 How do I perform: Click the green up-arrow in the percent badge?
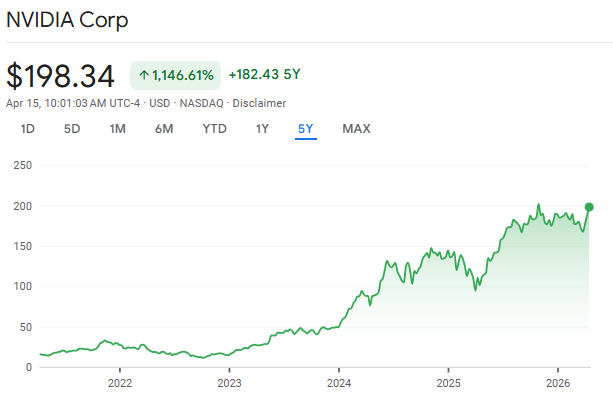click(144, 75)
